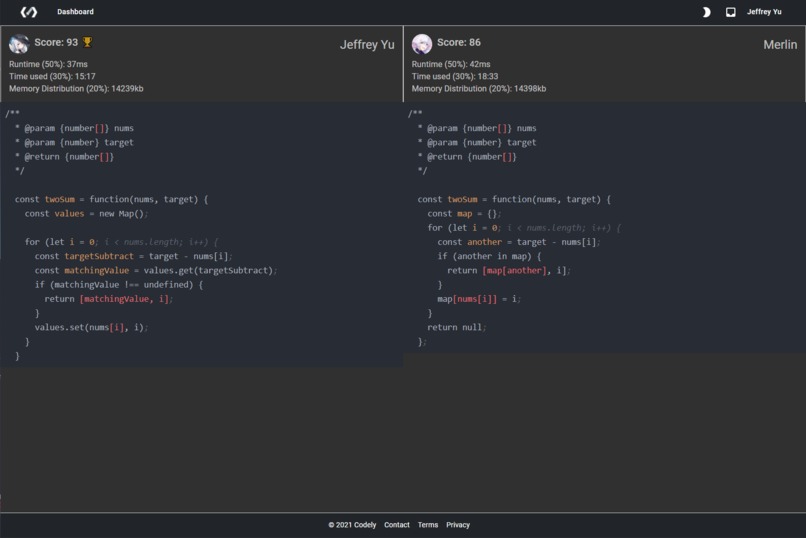Select the 'Score: 93' text
Image resolution: width=806 pixels, height=538 pixels.
[x=56, y=43]
